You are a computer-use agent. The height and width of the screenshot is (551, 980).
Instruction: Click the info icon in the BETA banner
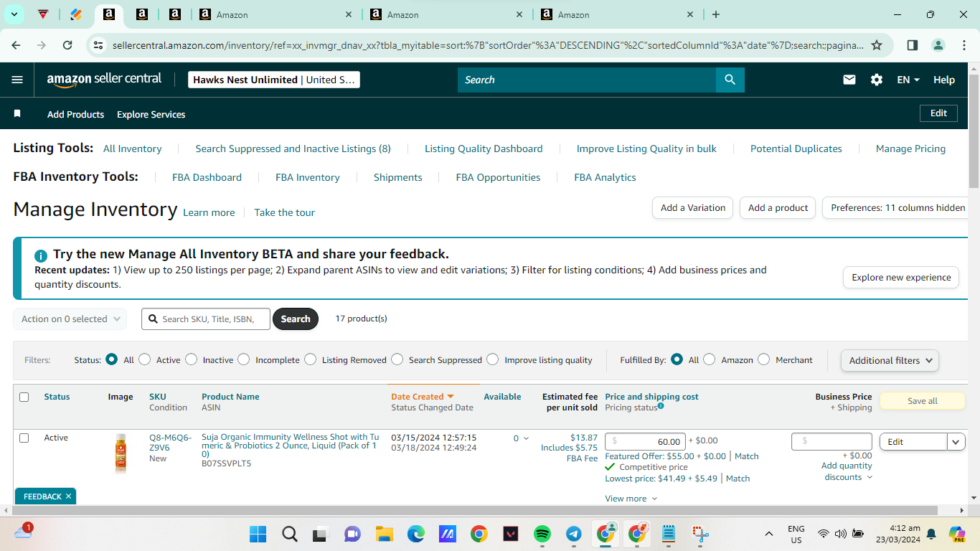[x=41, y=255]
